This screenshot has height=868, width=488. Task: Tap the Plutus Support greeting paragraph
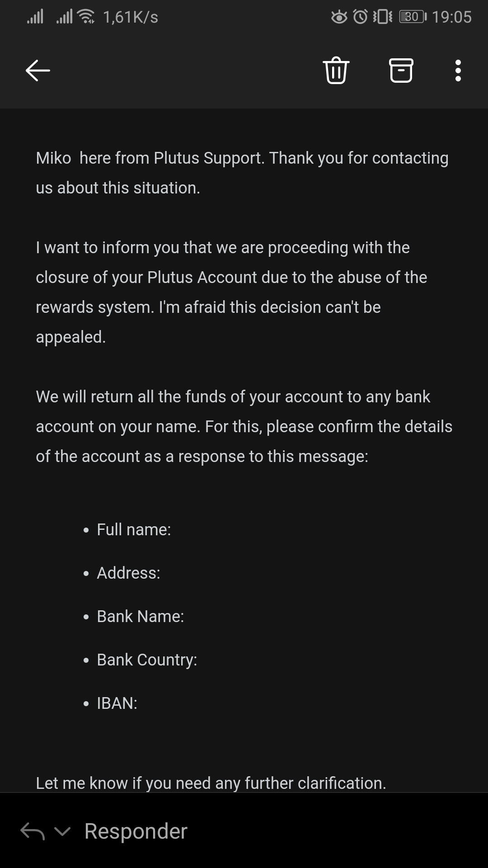tap(242, 173)
